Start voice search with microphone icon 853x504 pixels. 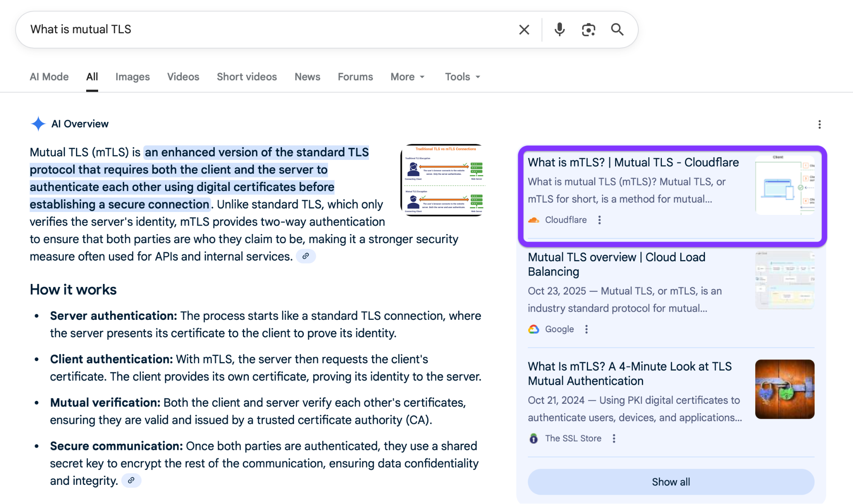pyautogui.click(x=559, y=29)
